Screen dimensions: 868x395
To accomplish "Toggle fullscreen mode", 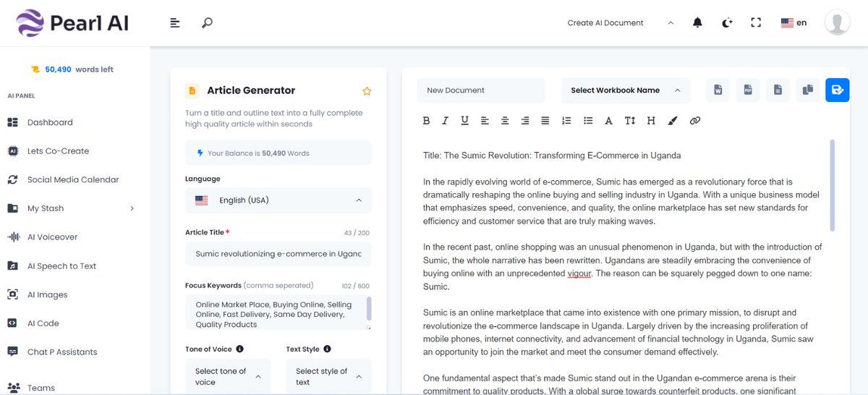I will point(756,23).
